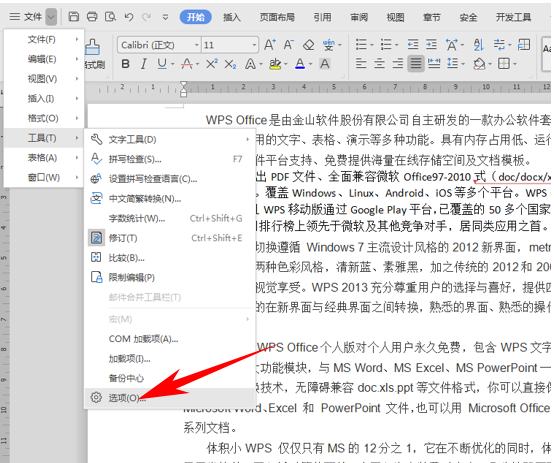554x463 pixels.
Task: Open 文件(F) submenu
Action: click(x=44, y=39)
